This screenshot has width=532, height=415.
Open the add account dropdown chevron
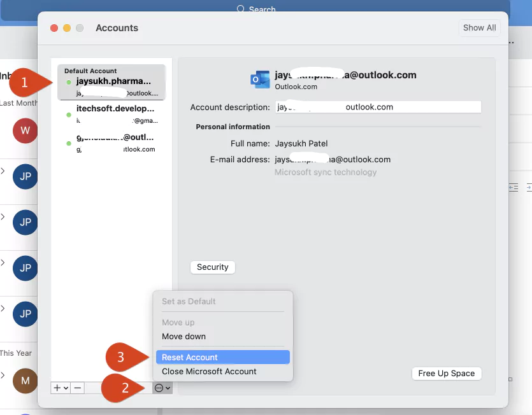(x=66, y=388)
